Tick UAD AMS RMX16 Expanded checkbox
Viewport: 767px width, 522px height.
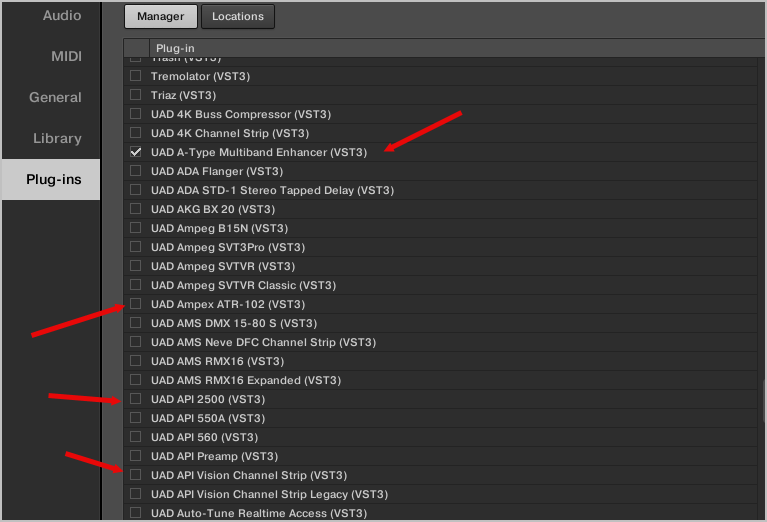(135, 380)
